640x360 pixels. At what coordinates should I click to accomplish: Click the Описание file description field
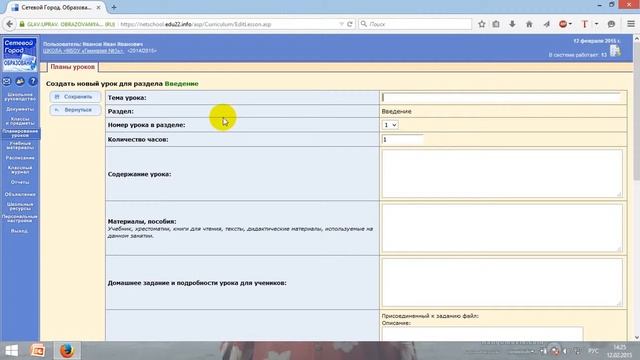(482, 334)
